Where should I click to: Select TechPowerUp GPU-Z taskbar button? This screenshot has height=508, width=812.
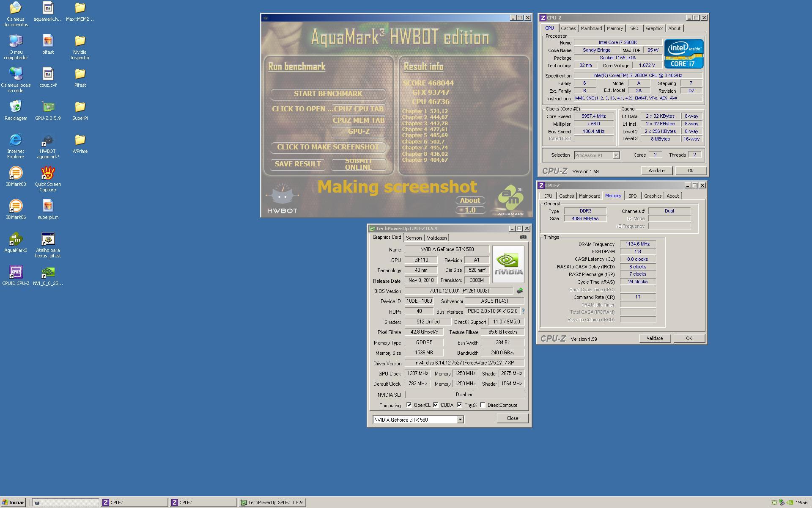pyautogui.click(x=272, y=502)
